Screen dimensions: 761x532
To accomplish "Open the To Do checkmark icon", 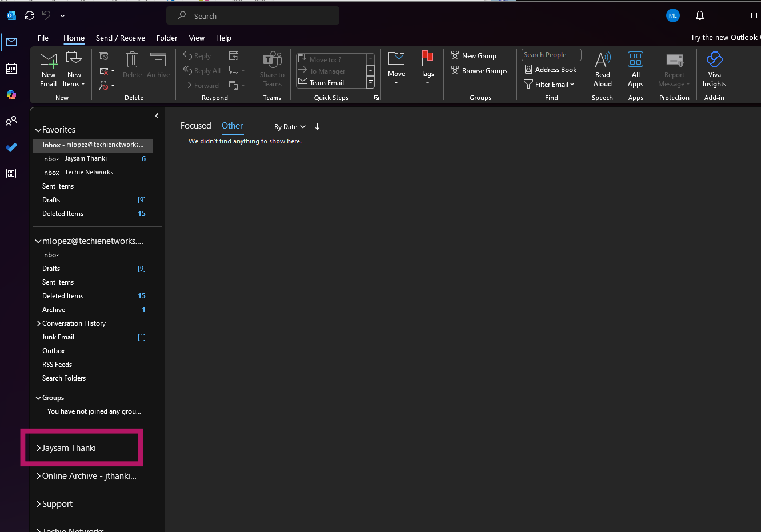I will click(11, 147).
